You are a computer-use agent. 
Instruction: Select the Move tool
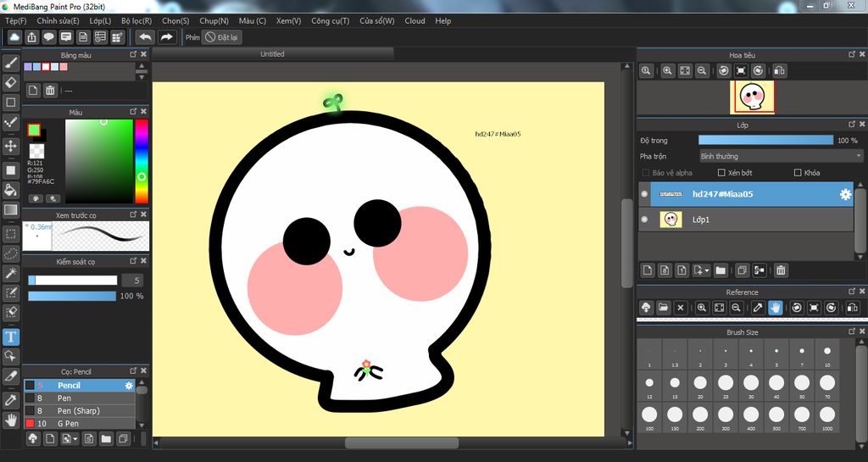11,146
